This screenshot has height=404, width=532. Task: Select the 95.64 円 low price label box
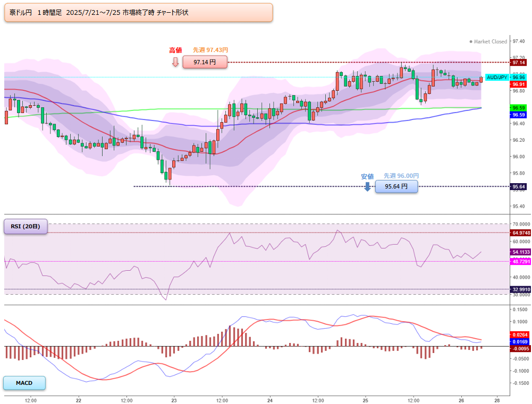(x=396, y=186)
